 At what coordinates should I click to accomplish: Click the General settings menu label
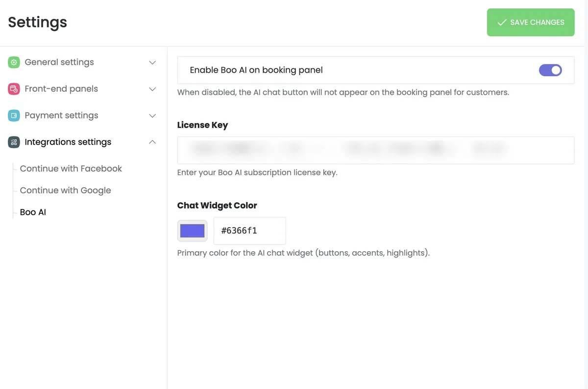pyautogui.click(x=59, y=62)
